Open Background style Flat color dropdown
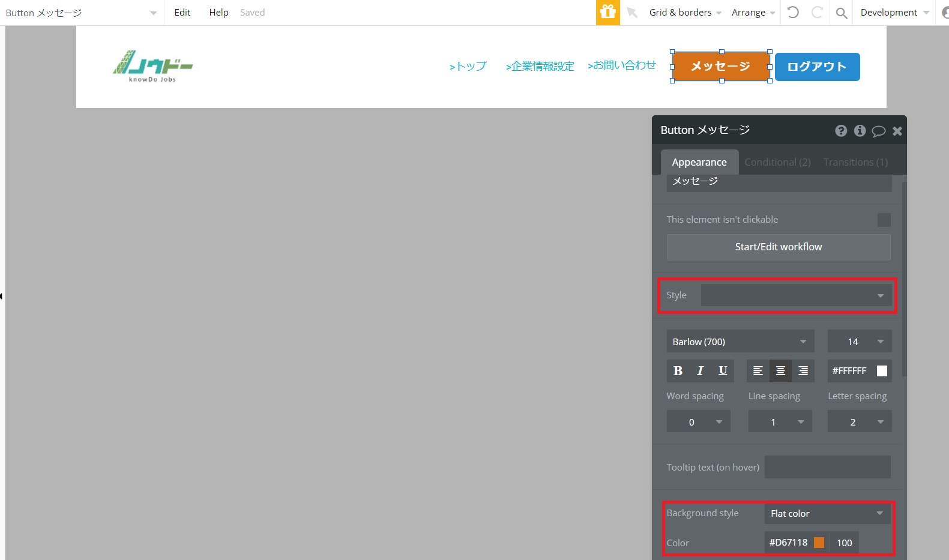The width and height of the screenshot is (949, 560). click(827, 513)
